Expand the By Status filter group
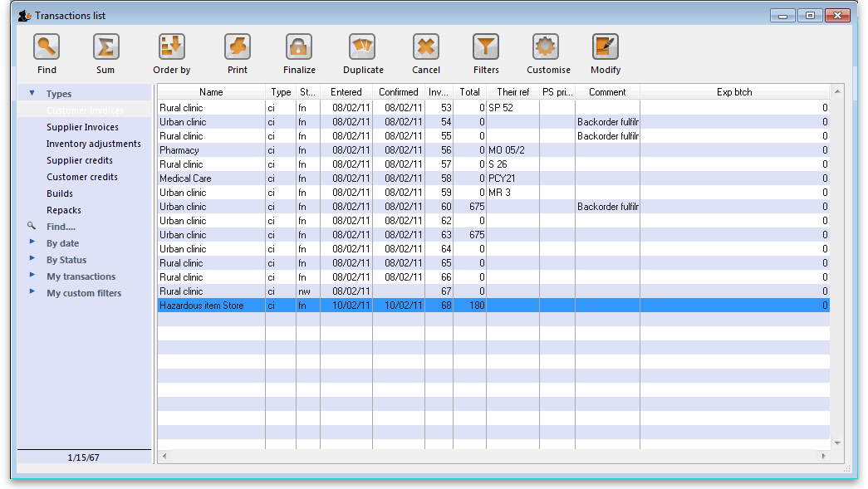Screen dimensions: 868x489 click(32, 259)
